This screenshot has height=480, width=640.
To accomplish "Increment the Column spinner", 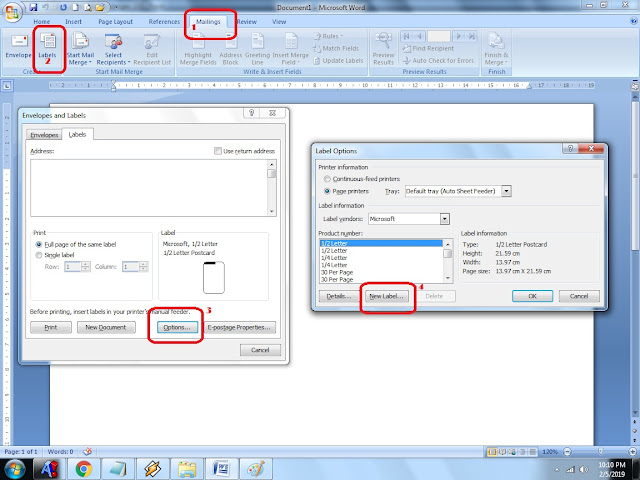I will (143, 264).
